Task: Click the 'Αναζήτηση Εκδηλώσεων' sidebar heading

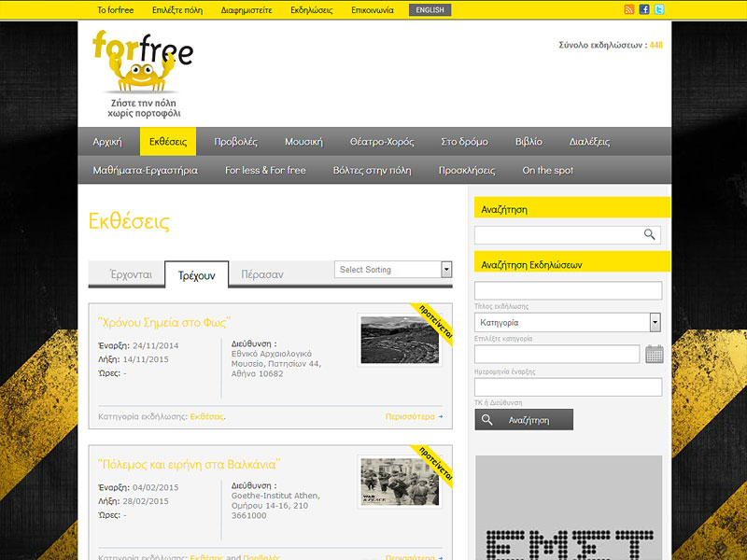Action: [x=531, y=265]
